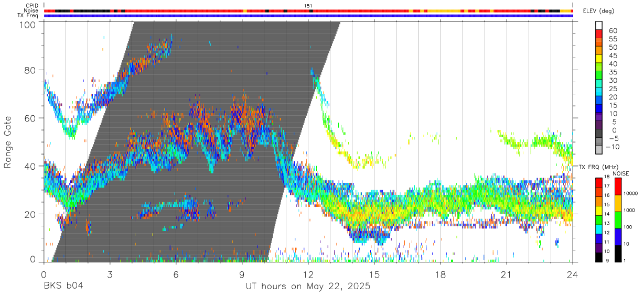The image size is (644, 297).
Task: Click the BKS b04 radar label
Action: click(63, 286)
